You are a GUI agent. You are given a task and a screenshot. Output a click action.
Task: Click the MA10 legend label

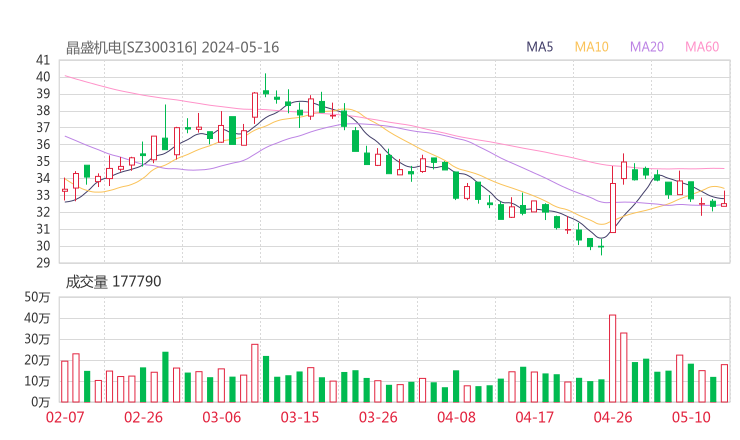pyautogui.click(x=591, y=47)
